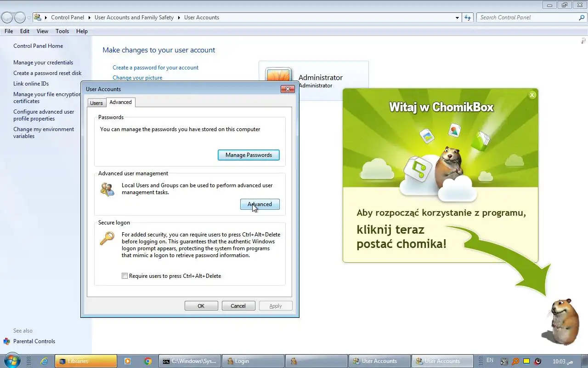Confirm with the OK button
This screenshot has height=368, width=588.
(201, 306)
